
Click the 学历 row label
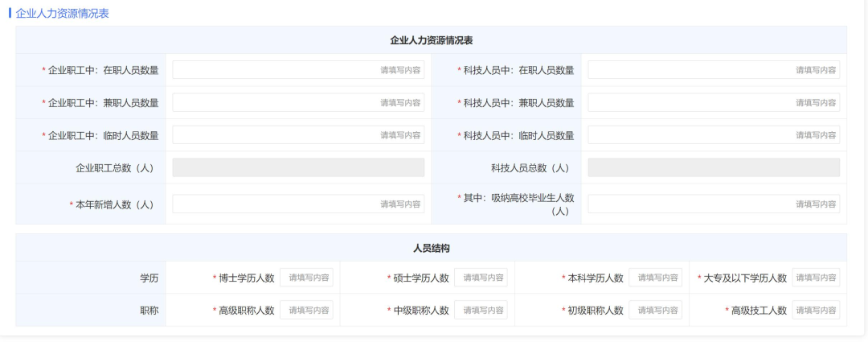pos(149,278)
